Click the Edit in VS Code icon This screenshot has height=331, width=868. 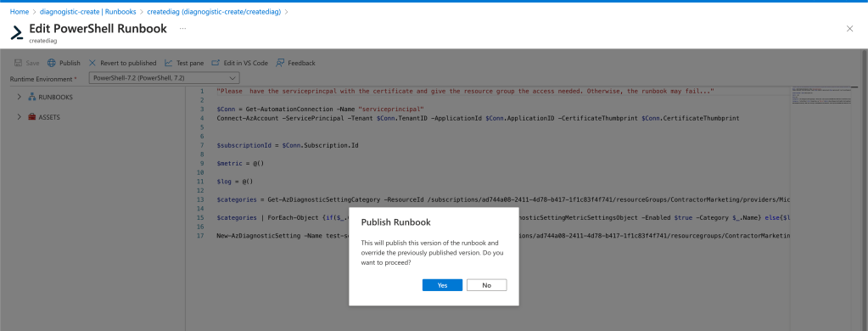(x=216, y=63)
